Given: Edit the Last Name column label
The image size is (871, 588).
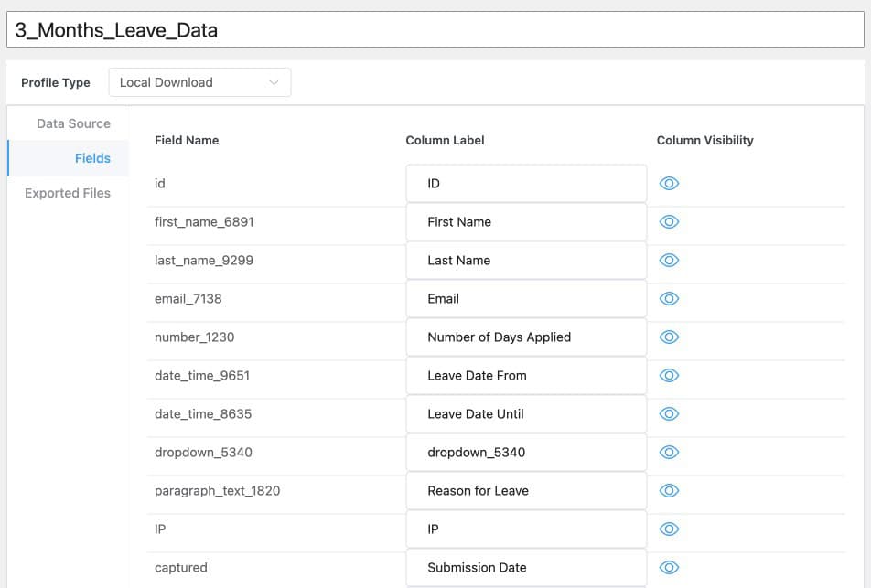Looking at the screenshot, I should 526,260.
